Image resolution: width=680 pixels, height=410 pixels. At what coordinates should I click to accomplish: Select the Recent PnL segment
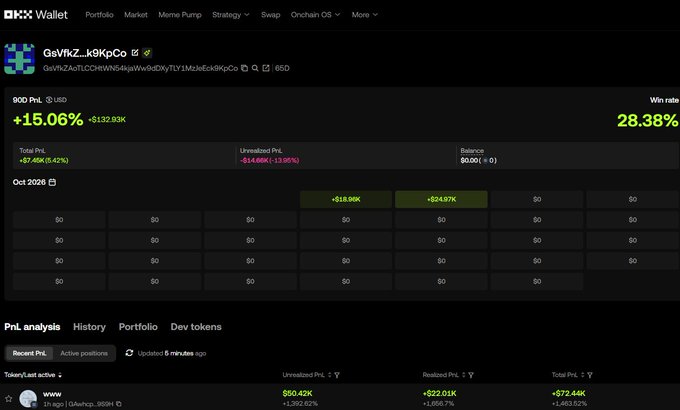pos(29,353)
